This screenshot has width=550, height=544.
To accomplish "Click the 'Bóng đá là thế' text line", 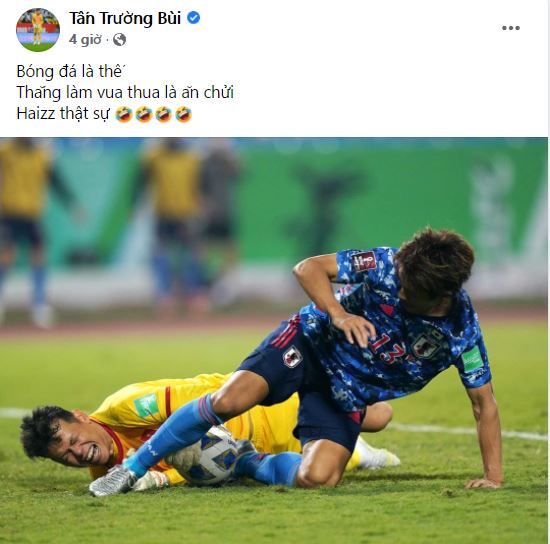I will 71,72.
